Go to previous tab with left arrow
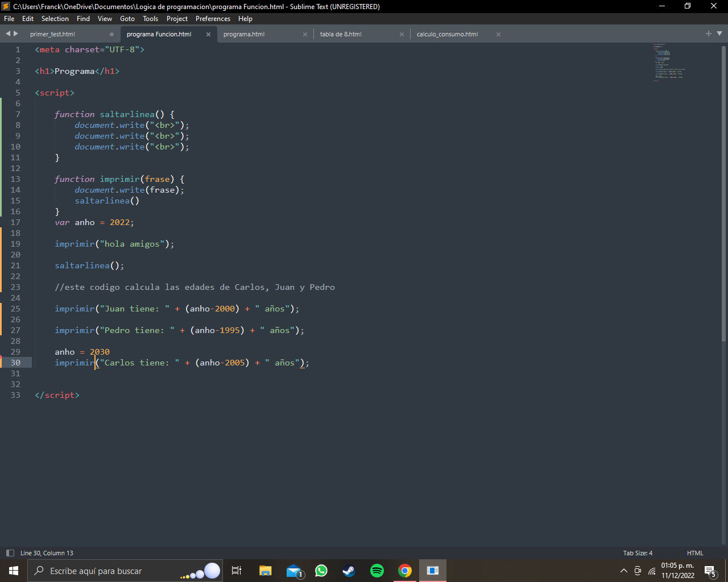 pos(8,34)
